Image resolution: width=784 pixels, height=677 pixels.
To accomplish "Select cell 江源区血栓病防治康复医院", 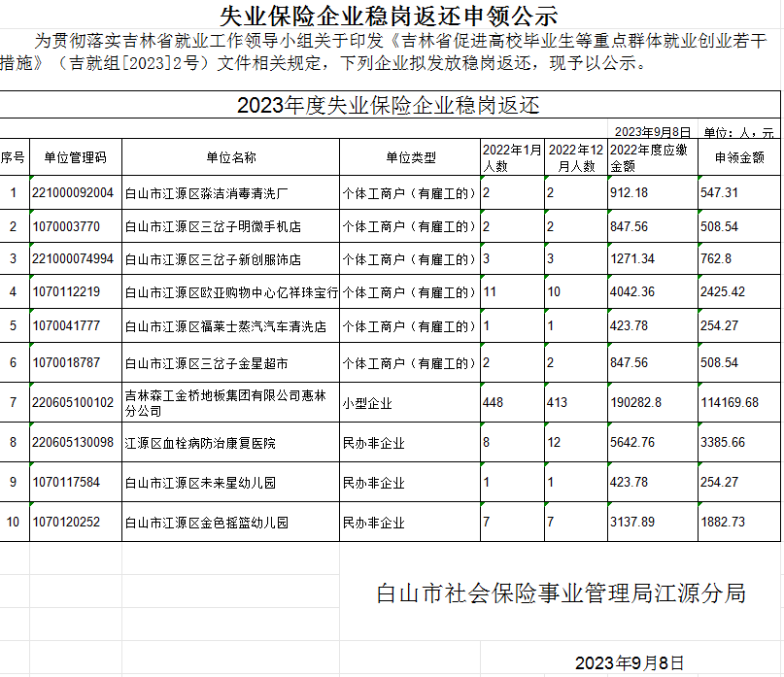I will [230, 442].
